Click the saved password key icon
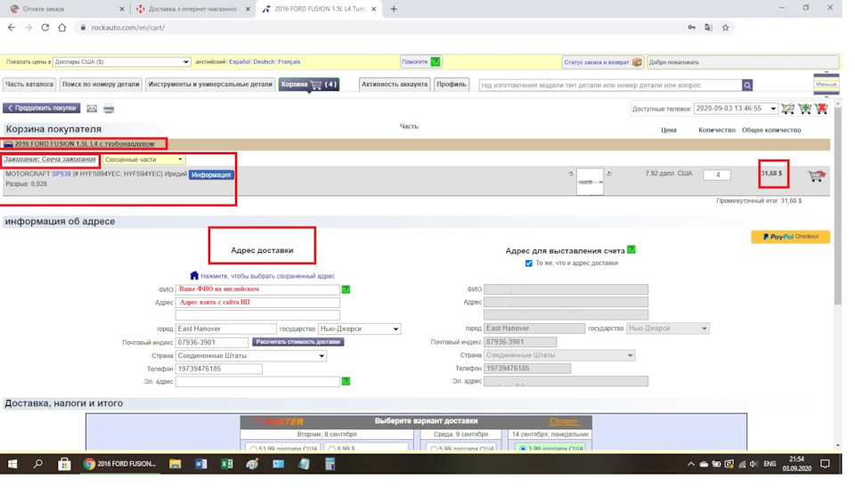 691,28
